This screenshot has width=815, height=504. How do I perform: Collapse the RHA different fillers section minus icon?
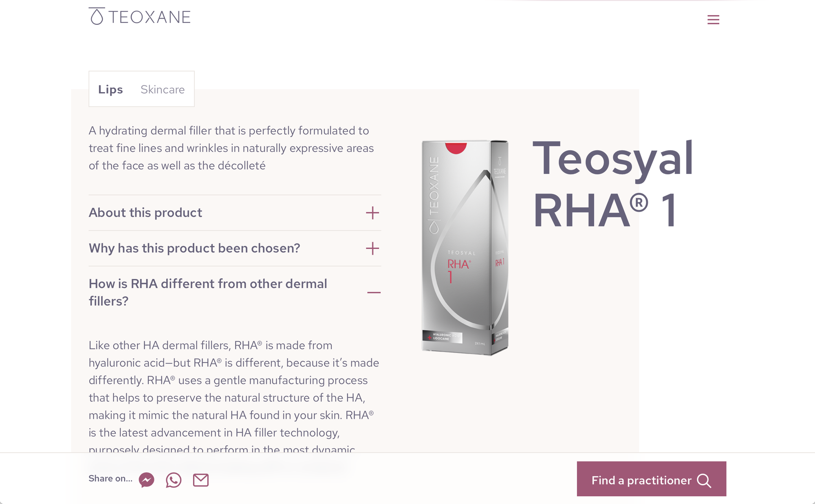pos(374,293)
